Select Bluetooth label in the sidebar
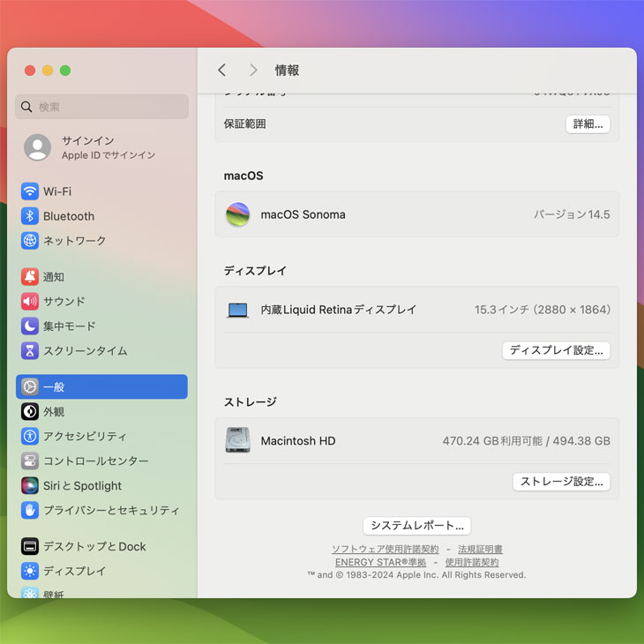 [69, 216]
